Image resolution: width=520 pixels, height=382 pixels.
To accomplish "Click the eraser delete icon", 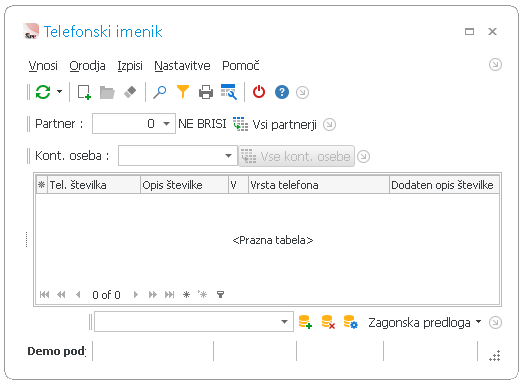I will coord(130,92).
